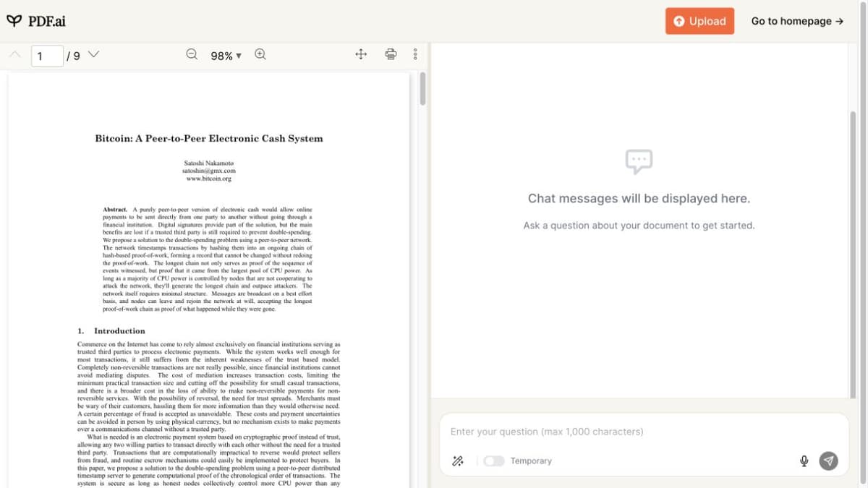Image resolution: width=868 pixels, height=488 pixels.
Task: Click 'Chat messages will be displayed here.' text
Action: (x=639, y=198)
